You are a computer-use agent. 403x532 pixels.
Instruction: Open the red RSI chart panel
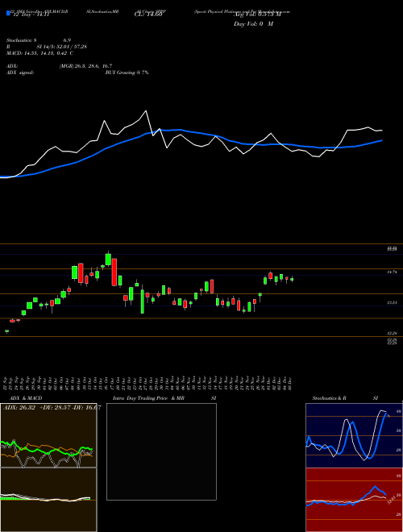(x=354, y=500)
